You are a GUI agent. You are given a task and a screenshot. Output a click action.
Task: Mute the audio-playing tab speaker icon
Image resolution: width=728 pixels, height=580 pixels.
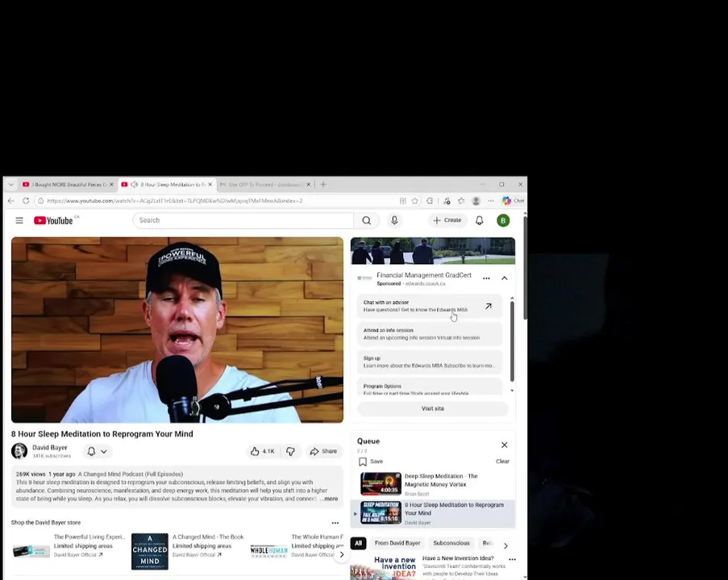tap(134, 184)
